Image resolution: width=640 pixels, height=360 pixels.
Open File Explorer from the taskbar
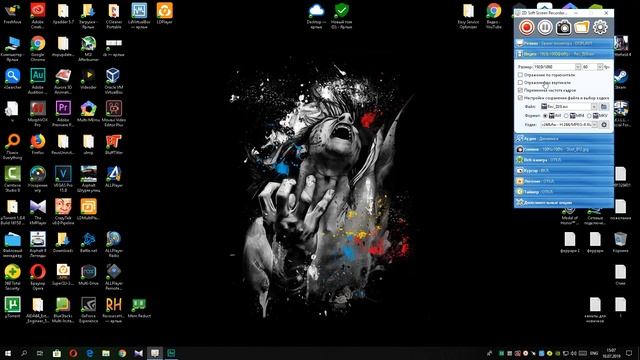pos(106,353)
